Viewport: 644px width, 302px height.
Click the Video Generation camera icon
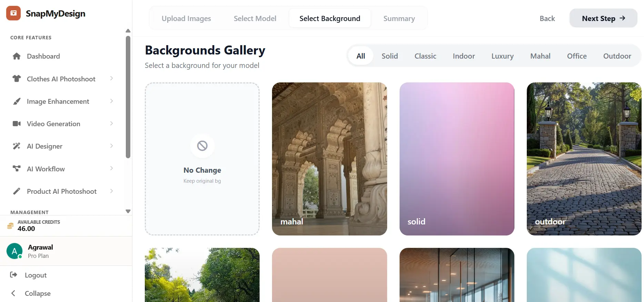[x=17, y=124]
